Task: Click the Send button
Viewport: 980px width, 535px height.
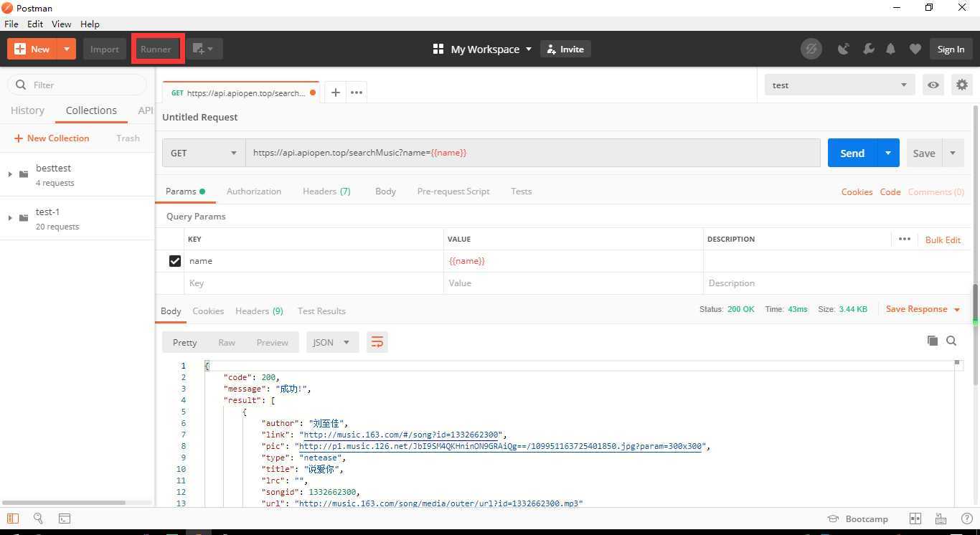Action: (x=852, y=153)
